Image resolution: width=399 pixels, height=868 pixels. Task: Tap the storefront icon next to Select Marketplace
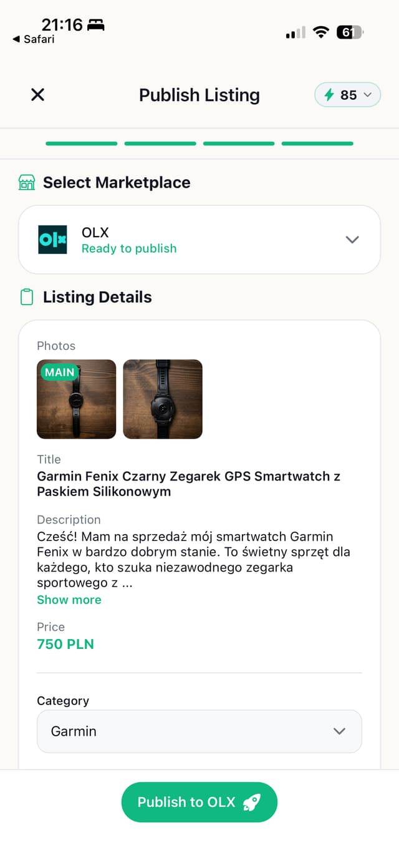[26, 183]
